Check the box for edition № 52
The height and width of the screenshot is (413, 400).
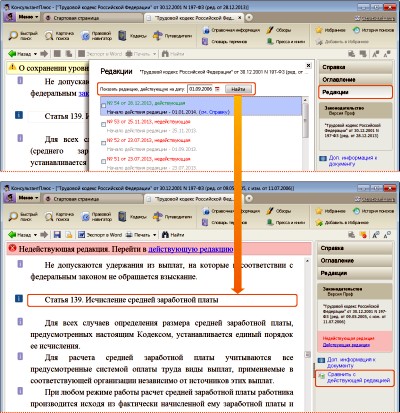pos(103,143)
